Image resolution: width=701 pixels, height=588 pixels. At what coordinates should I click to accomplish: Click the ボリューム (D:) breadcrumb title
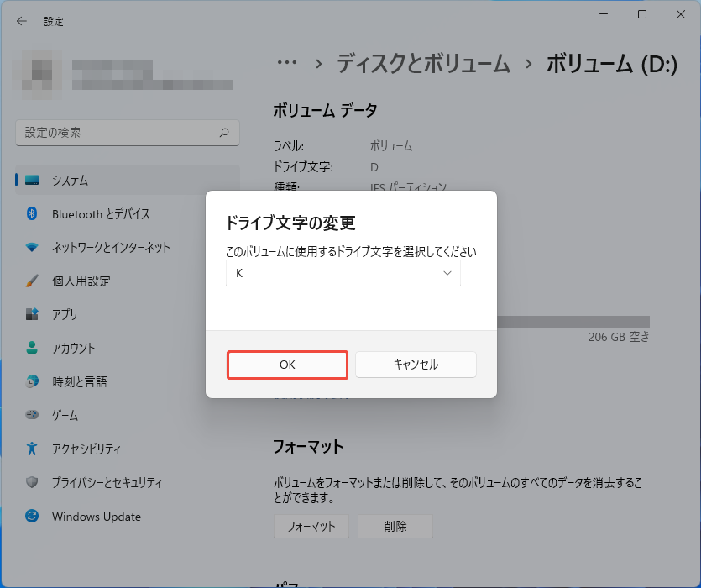point(612,63)
